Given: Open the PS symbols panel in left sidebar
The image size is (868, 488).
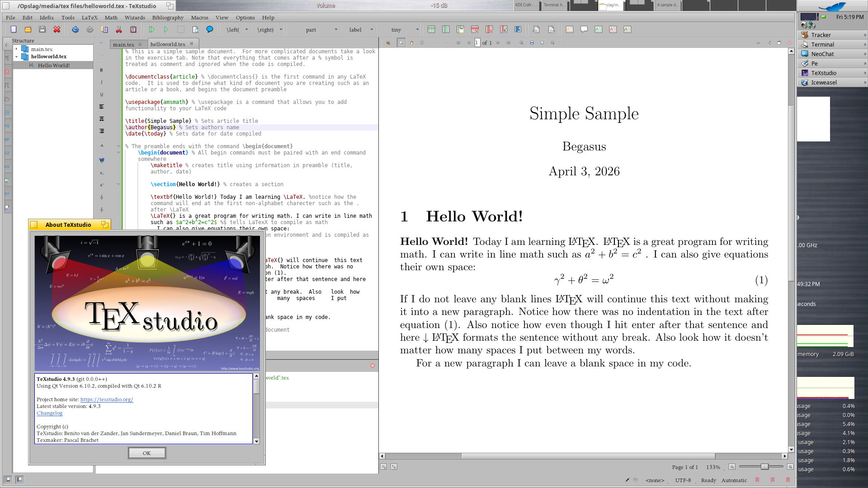Looking at the screenshot, I should (7, 126).
